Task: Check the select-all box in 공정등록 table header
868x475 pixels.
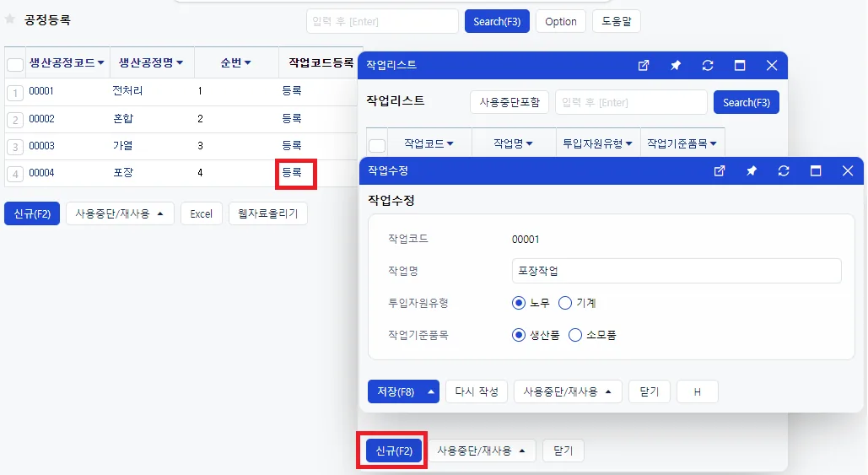Action: click(15, 64)
